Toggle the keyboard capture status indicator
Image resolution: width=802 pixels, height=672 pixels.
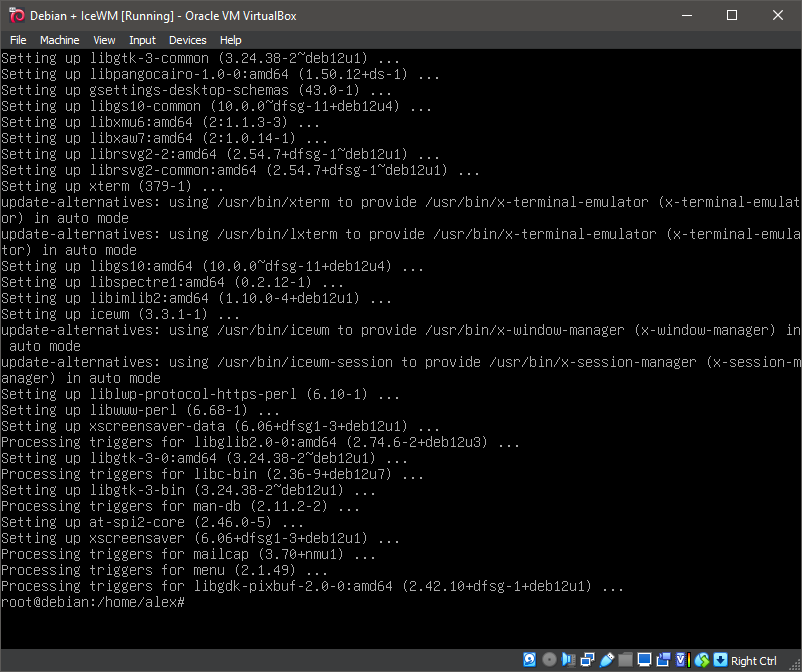pyautogui.click(x=720, y=660)
